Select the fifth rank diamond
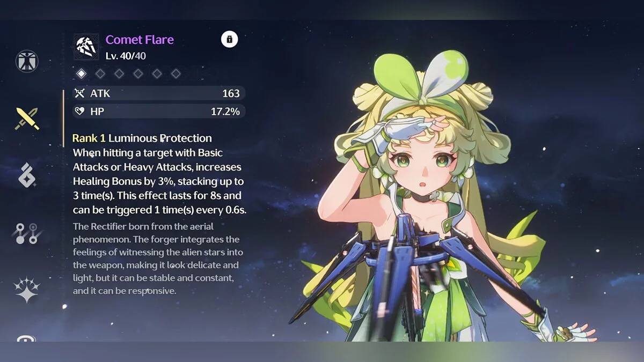The height and width of the screenshot is (362, 644). (x=157, y=73)
